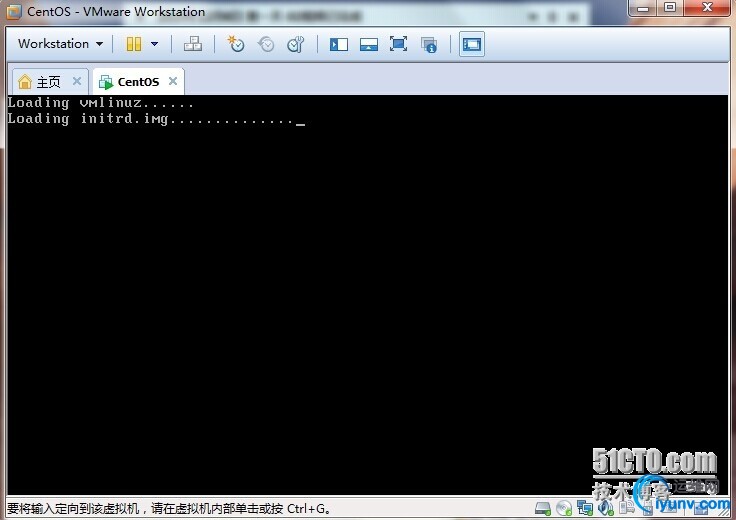Show or hide the thumbnail bar
The image size is (736, 520).
point(369,45)
